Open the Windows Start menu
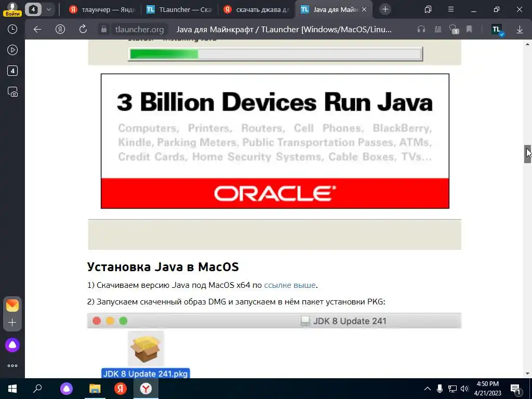This screenshot has height=399, width=532. pyautogui.click(x=12, y=389)
